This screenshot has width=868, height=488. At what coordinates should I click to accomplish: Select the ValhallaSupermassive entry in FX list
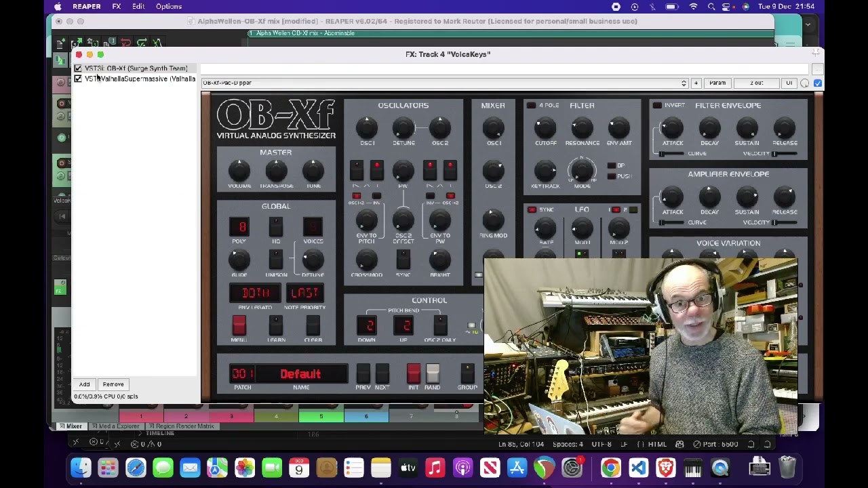[140, 79]
